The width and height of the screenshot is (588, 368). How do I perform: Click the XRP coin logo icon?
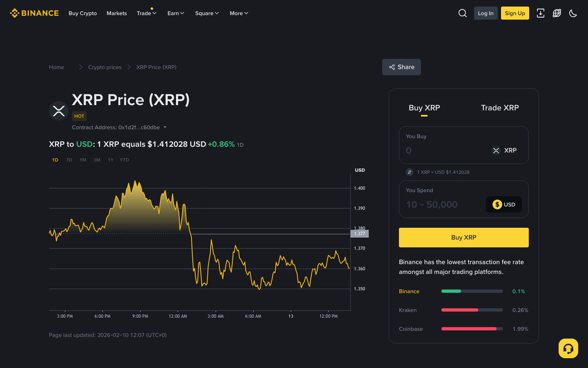point(58,110)
